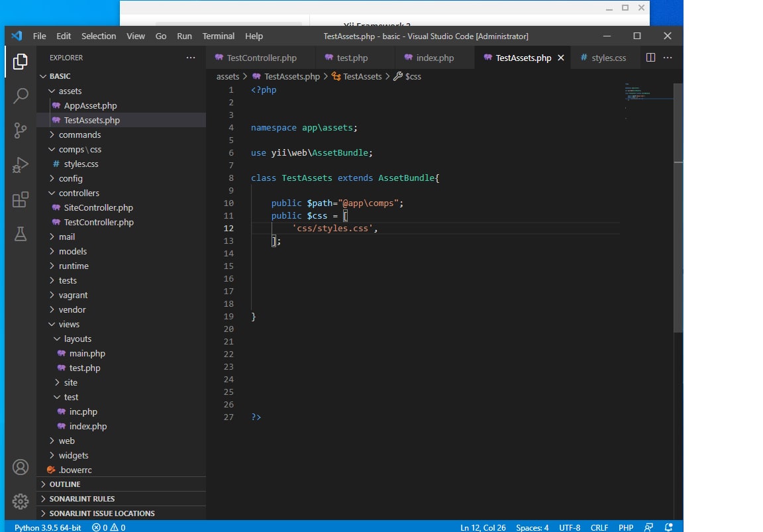Click the Python 3.9.5 64-bit interpreter

[x=48, y=527]
